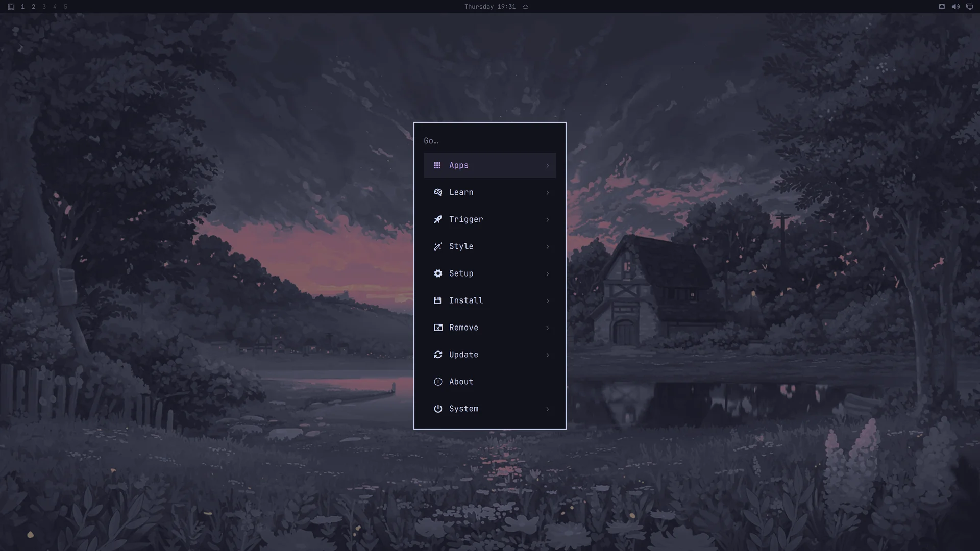Focus the Go… search input field
Viewport: 980px width, 551px height.
490,141
